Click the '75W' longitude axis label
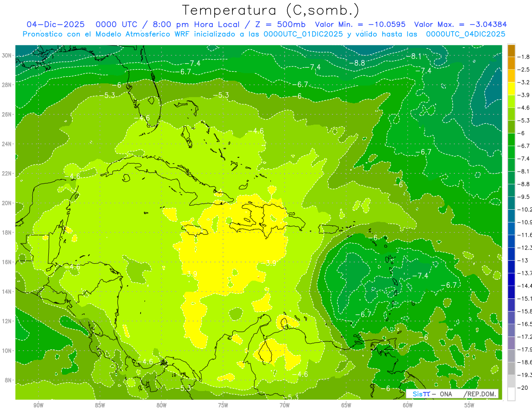 [x=223, y=405]
